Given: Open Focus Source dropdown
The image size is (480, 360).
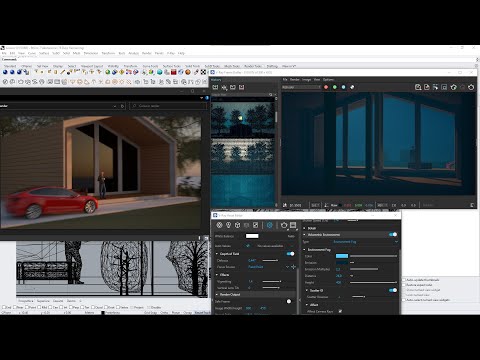Looking at the screenshot, I should click(x=269, y=267).
